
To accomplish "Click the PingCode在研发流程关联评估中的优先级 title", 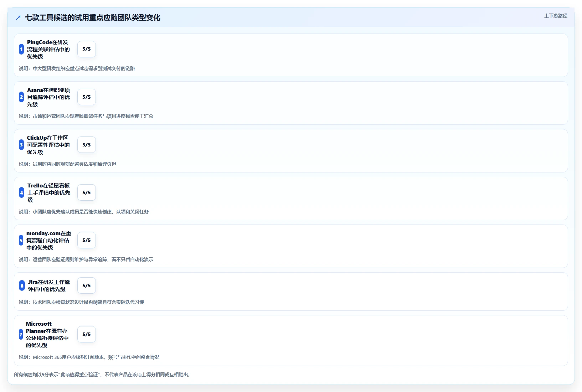I will coord(48,49).
